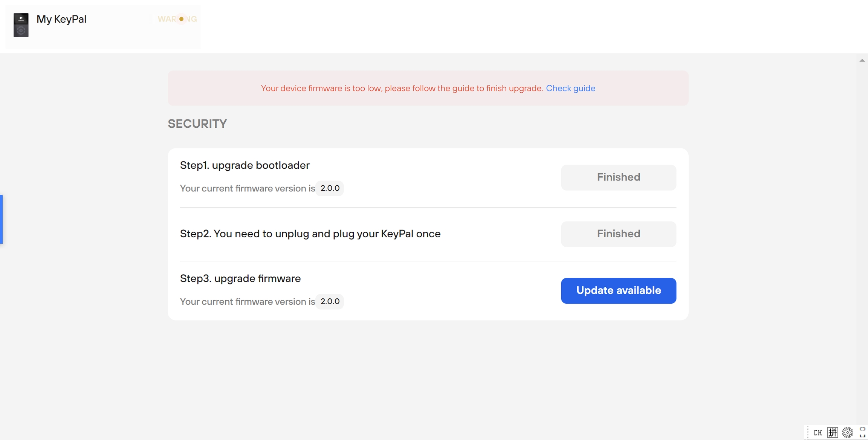Click Step1 firmware version 2.0.0 badge

[x=330, y=188]
